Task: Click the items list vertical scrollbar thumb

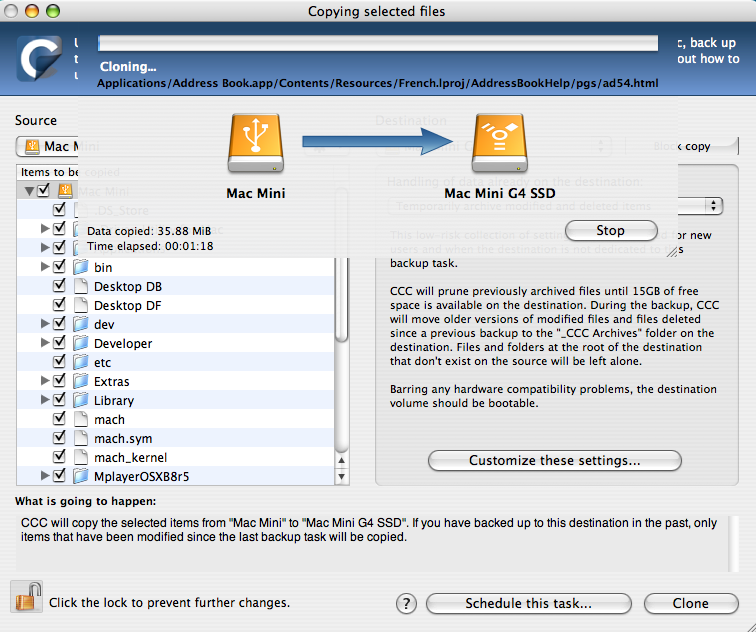Action: (x=341, y=299)
